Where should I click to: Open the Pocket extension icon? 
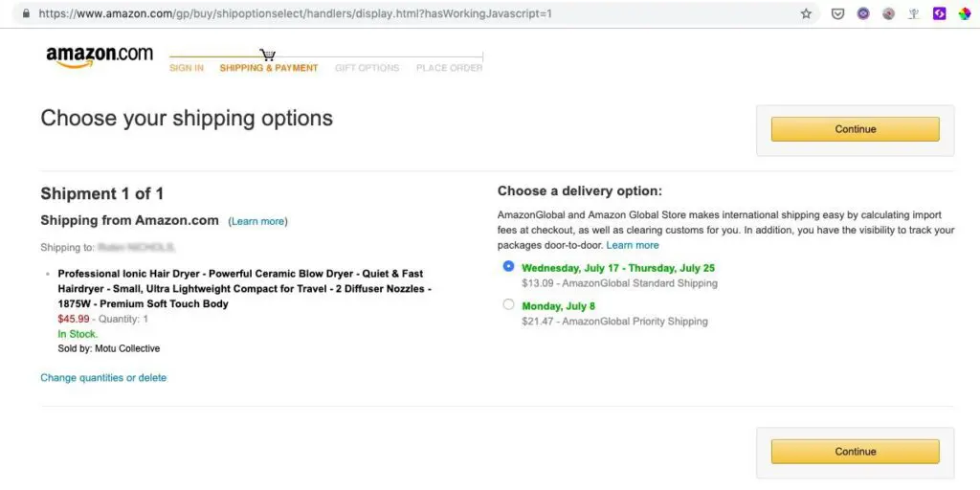coord(837,14)
